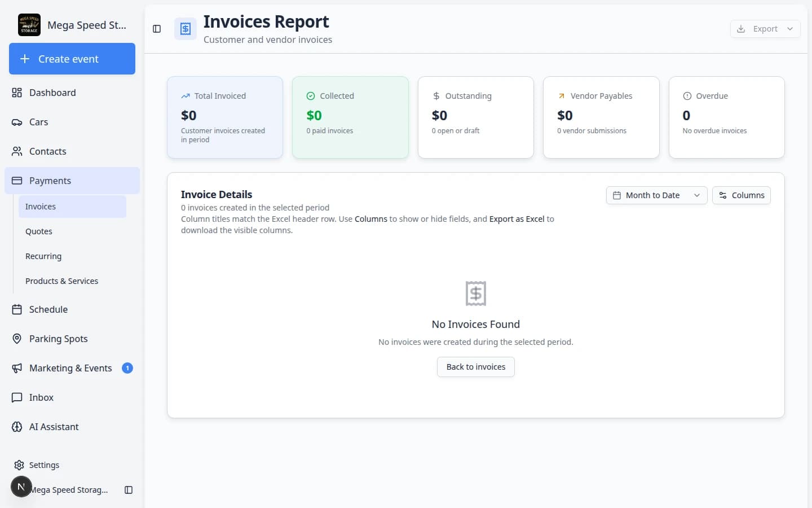Click the Marketing megaphone icon
This screenshot has height=508, width=812.
pos(17,368)
